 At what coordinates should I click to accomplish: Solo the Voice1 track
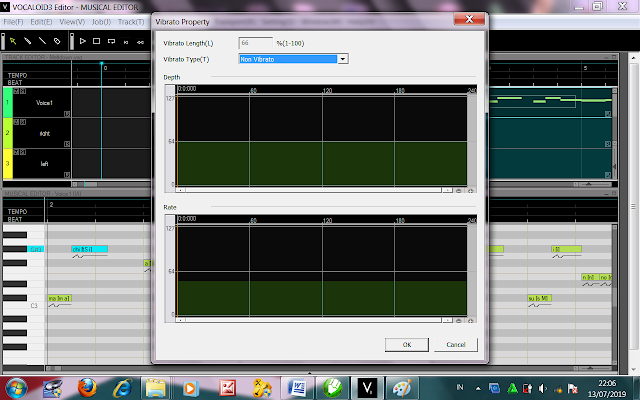(x=23, y=91)
